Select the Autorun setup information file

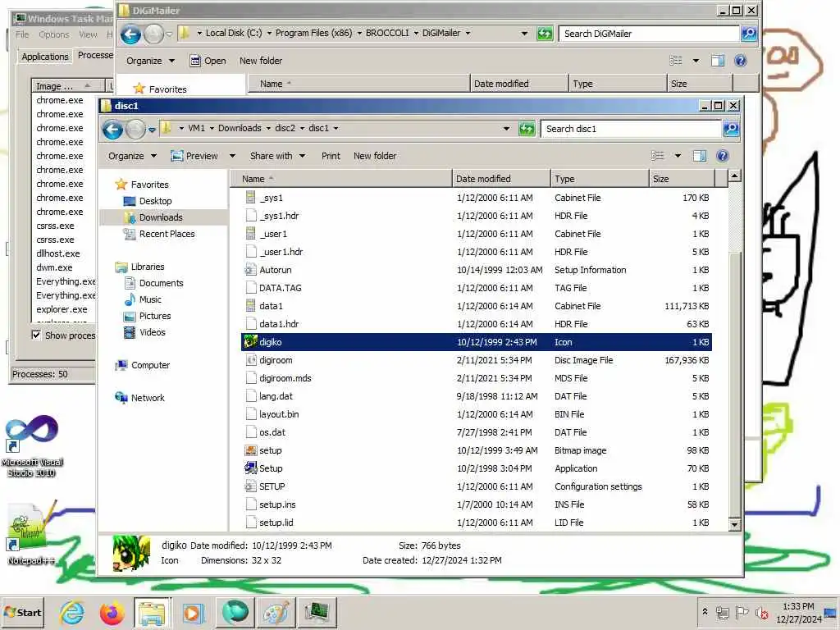477,270
